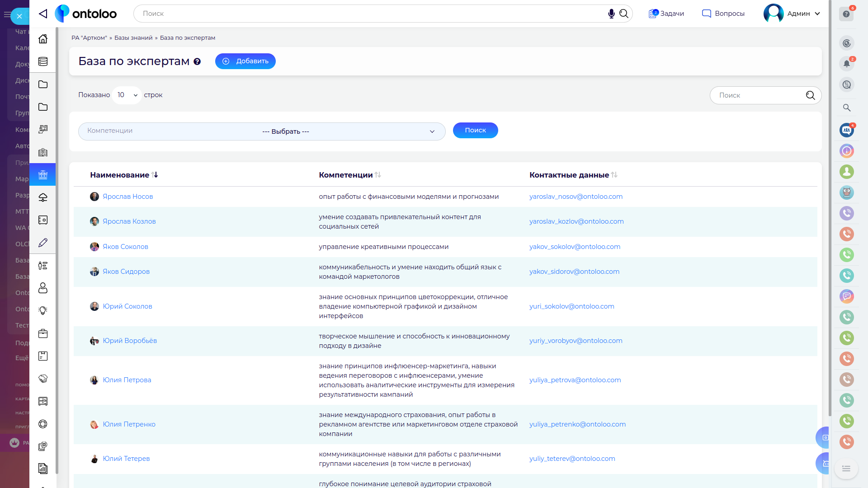Open Вопросы in the top bar
The image size is (868, 488).
(x=723, y=14)
